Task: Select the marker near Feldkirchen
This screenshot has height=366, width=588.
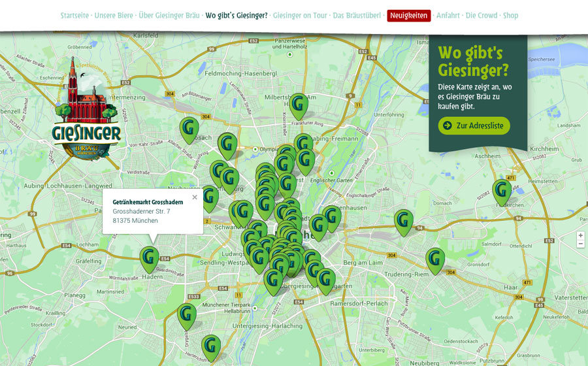Action: click(502, 192)
